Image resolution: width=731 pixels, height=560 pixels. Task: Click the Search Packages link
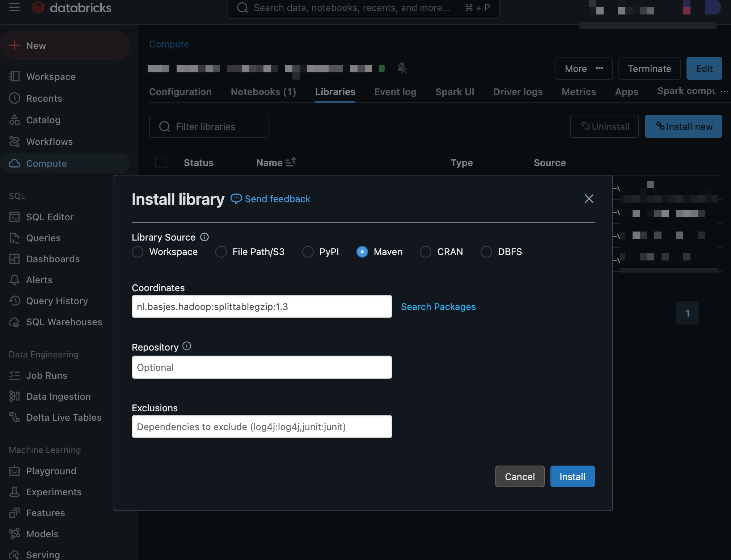[x=438, y=306]
